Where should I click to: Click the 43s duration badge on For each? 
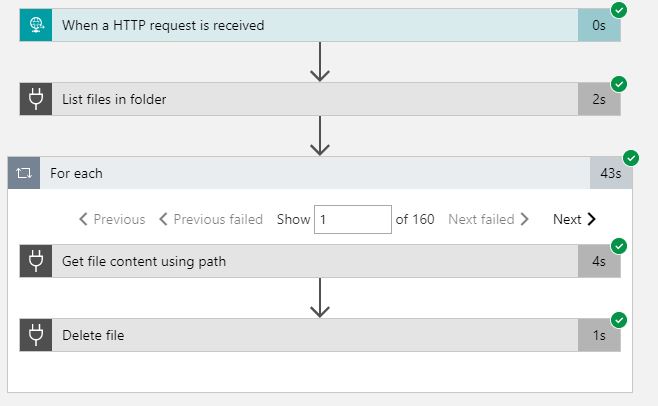(611, 173)
